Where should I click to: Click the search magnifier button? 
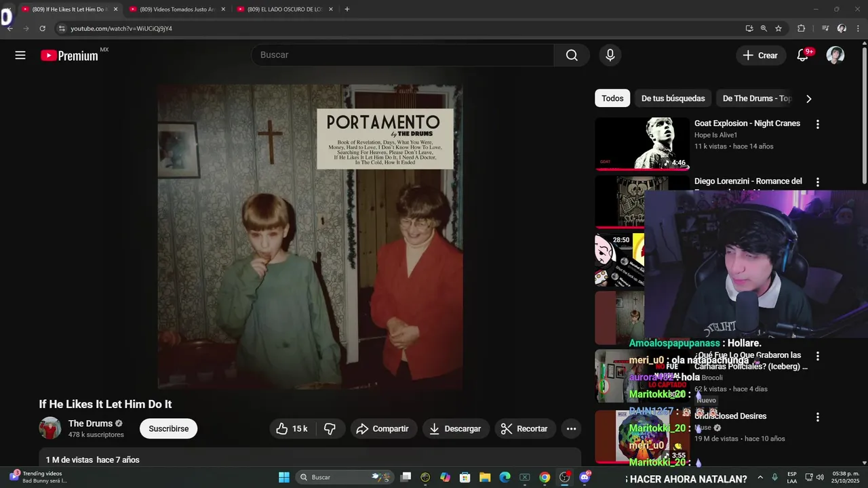(x=572, y=56)
